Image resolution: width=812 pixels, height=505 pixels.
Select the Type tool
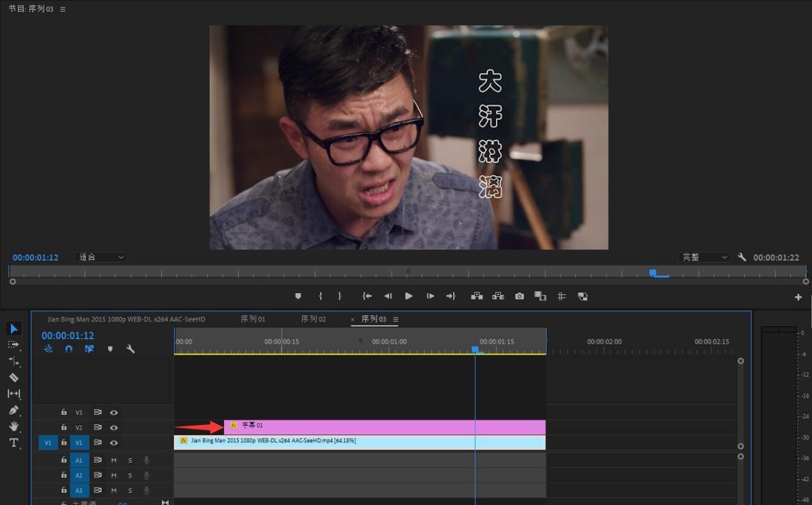(13, 443)
